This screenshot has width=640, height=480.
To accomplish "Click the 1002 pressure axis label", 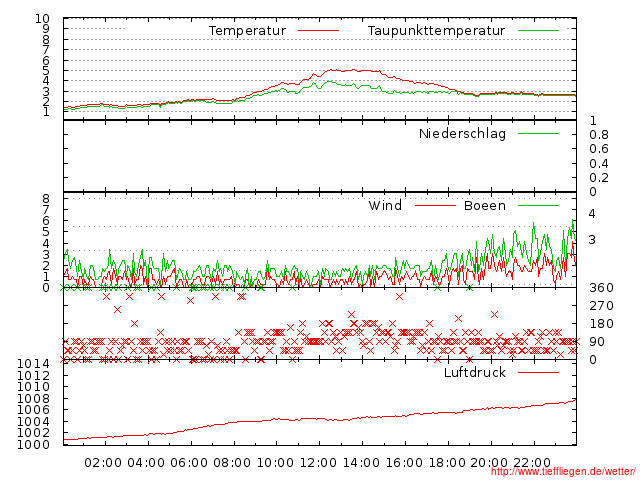I will [x=33, y=433].
